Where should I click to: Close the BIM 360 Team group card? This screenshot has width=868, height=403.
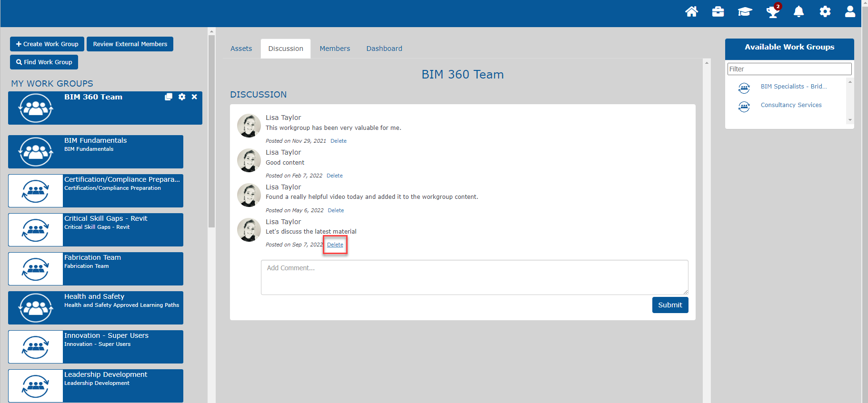click(x=194, y=97)
